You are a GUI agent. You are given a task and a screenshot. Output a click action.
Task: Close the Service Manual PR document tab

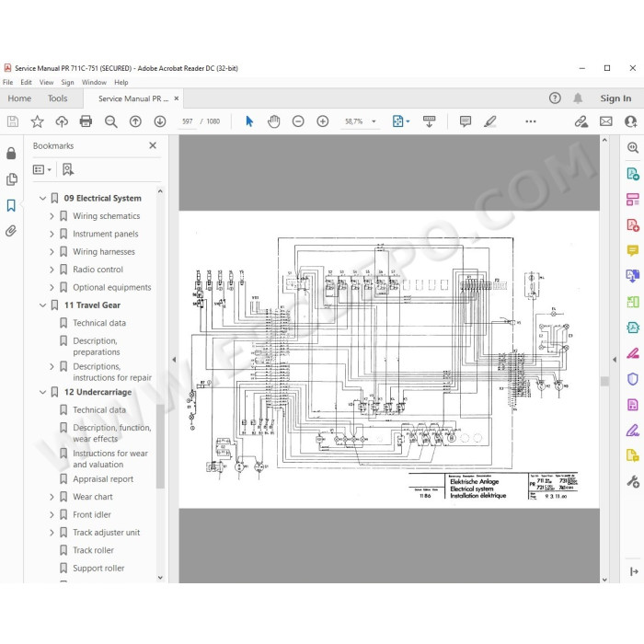[x=177, y=98]
